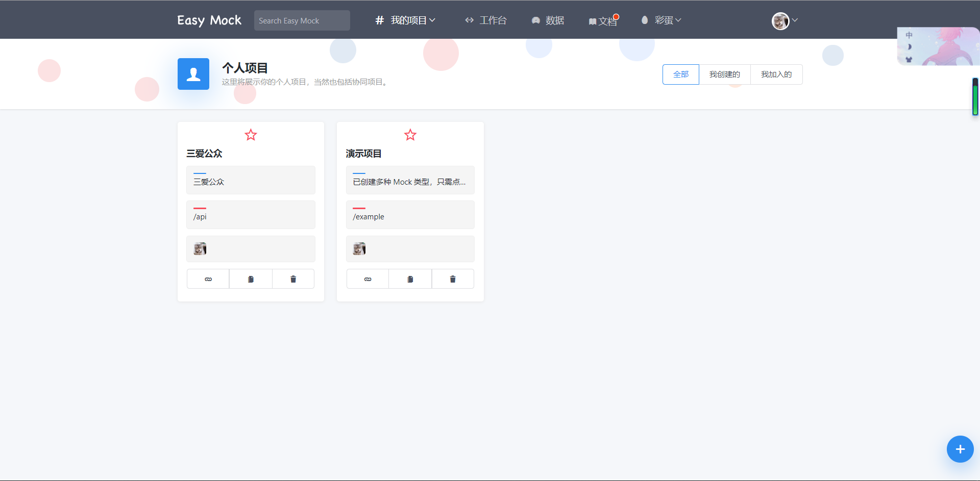Click the green page scrollbar
Viewport: 980px width, 481px height.
pos(975,97)
